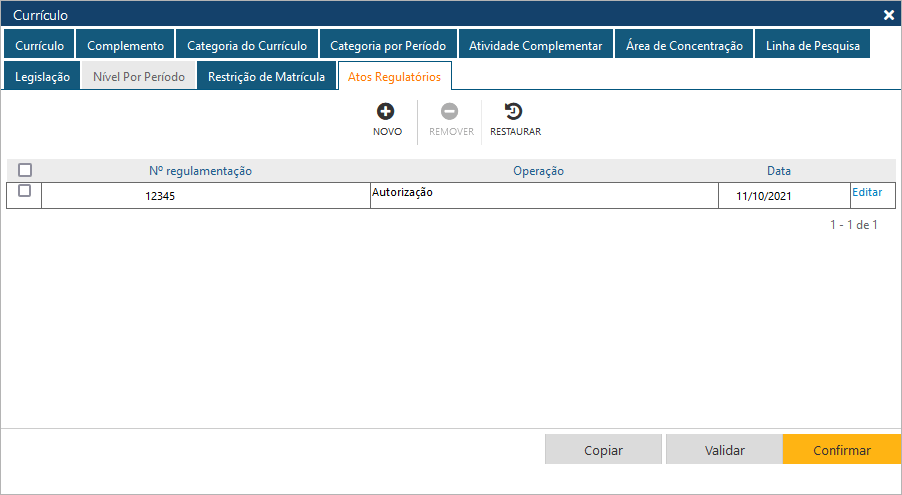Switch to Linha de Pesquisa tab
Viewport: 902px width, 495px height.
(812, 46)
